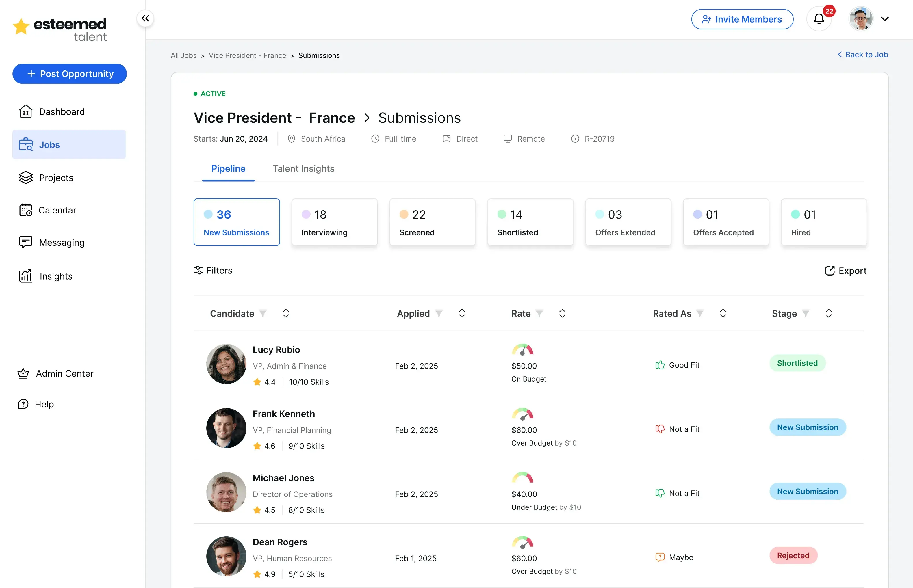The width and height of the screenshot is (913, 588).
Task: Toggle sort arrows on the Rated As column
Action: (723, 313)
